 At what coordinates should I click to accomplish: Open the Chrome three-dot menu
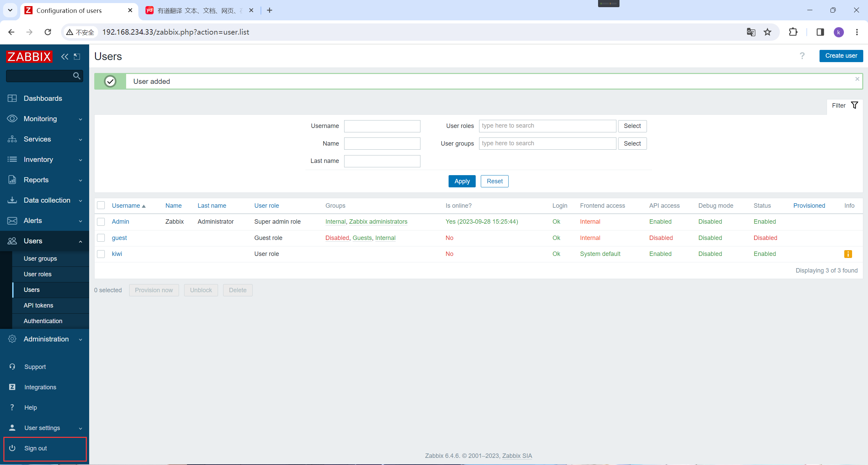point(857,32)
